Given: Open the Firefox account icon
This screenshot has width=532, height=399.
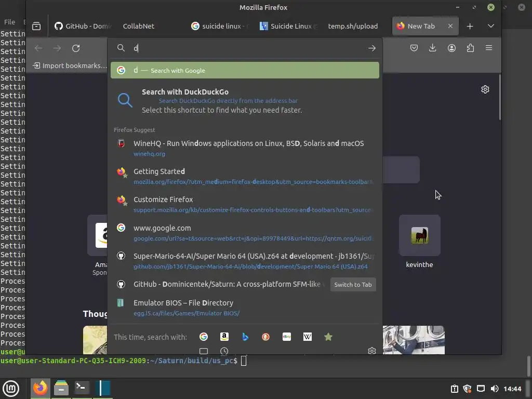Looking at the screenshot, I should (x=451, y=48).
